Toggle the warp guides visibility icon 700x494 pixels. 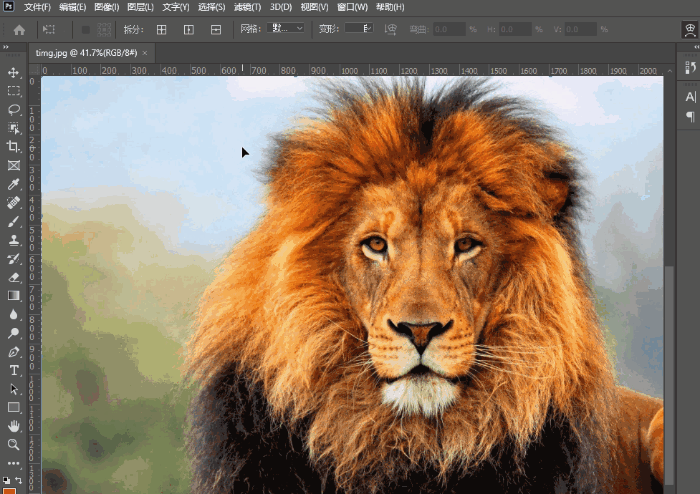pos(392,30)
